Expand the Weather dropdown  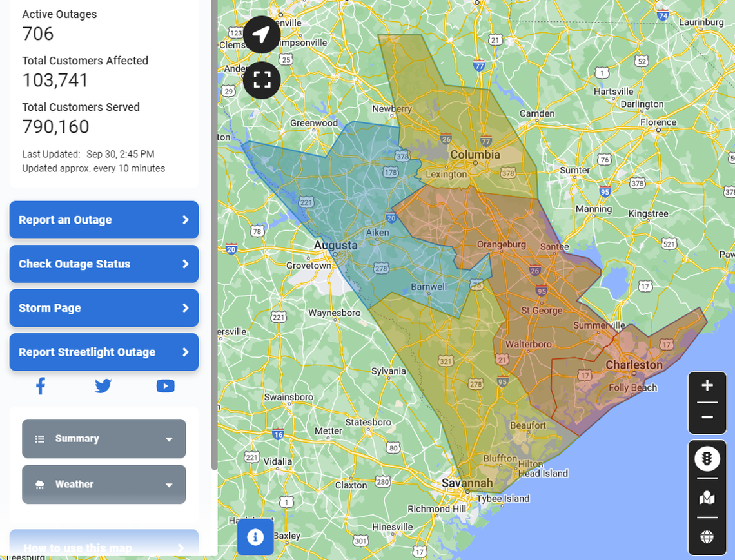[x=104, y=484]
